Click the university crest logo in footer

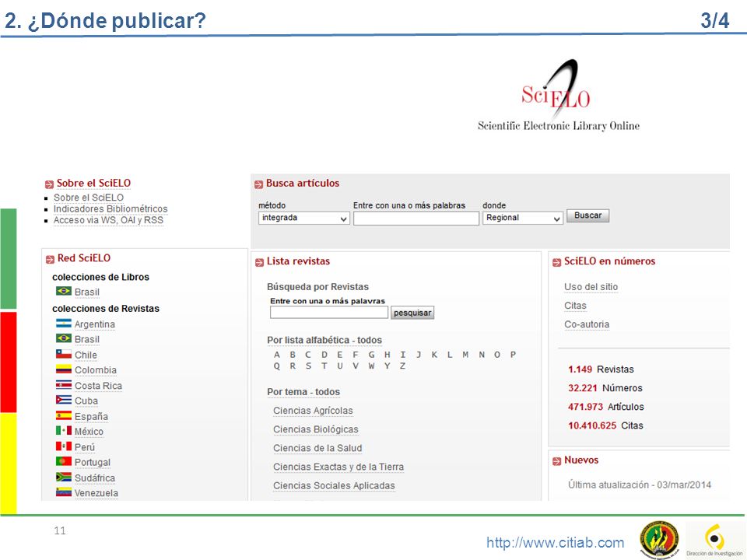coord(659,539)
